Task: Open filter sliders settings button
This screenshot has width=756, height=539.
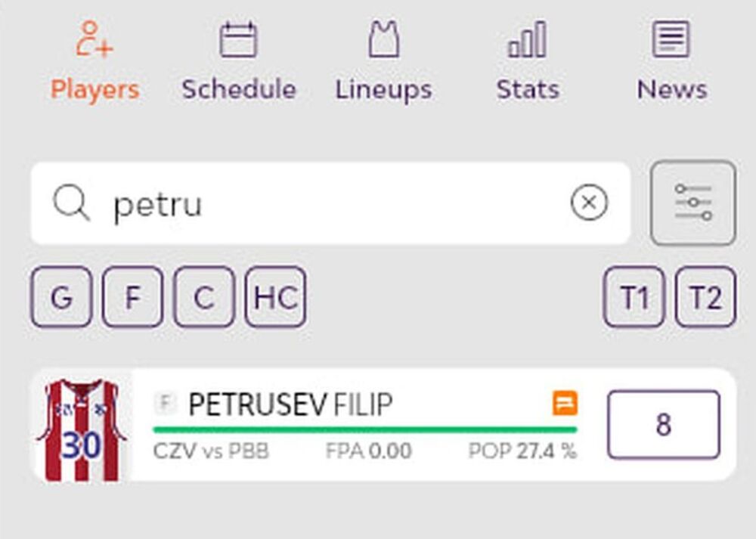Action: coord(693,203)
